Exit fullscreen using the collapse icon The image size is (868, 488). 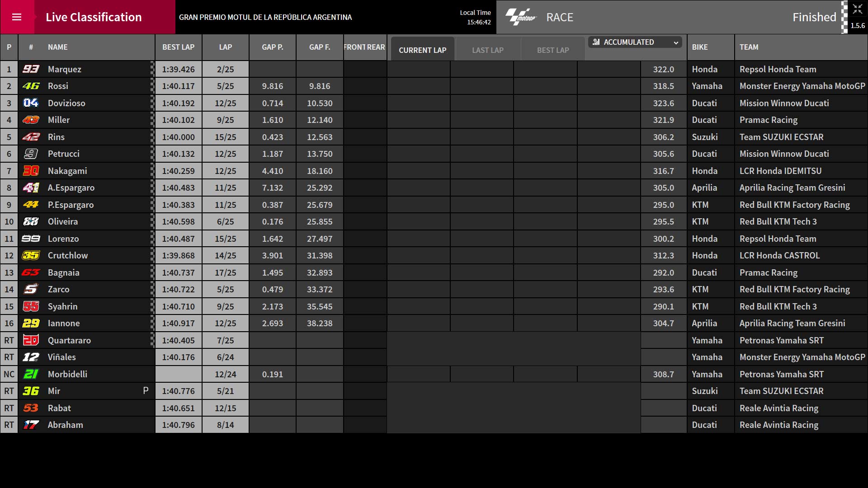[857, 9]
